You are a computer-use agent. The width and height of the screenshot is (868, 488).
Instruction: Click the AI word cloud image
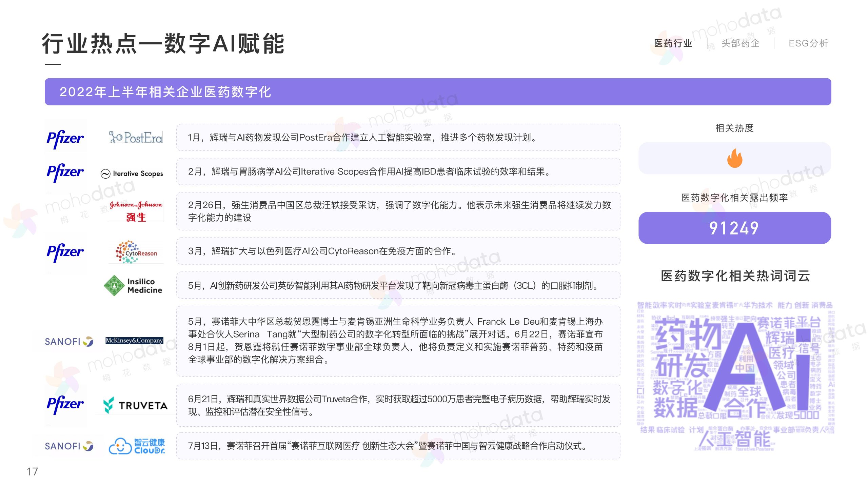click(735, 375)
